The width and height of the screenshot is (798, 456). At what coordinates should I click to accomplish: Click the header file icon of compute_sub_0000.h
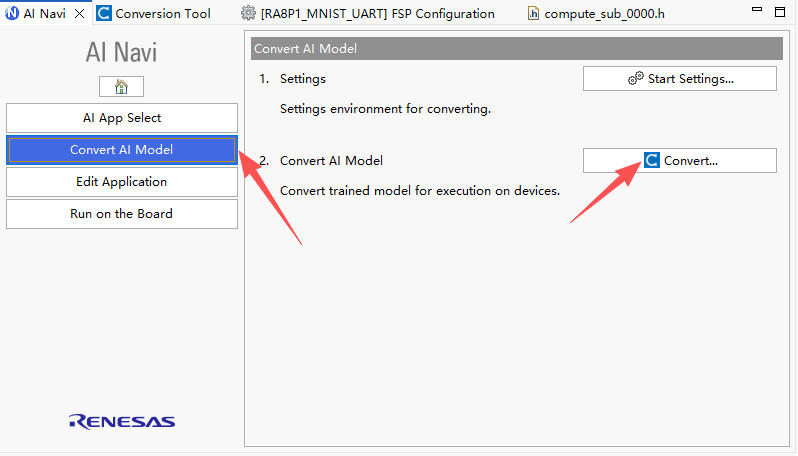click(x=533, y=13)
